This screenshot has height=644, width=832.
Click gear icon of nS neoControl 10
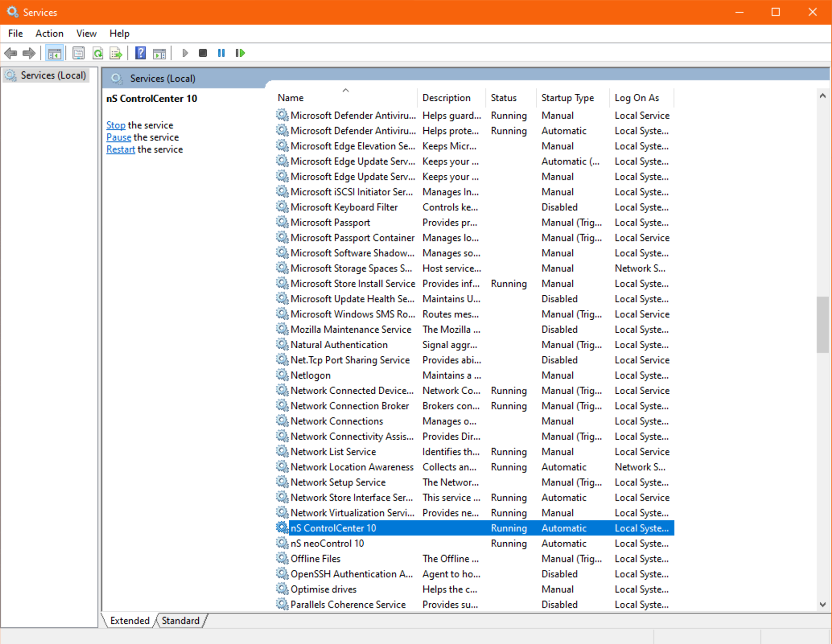(282, 543)
